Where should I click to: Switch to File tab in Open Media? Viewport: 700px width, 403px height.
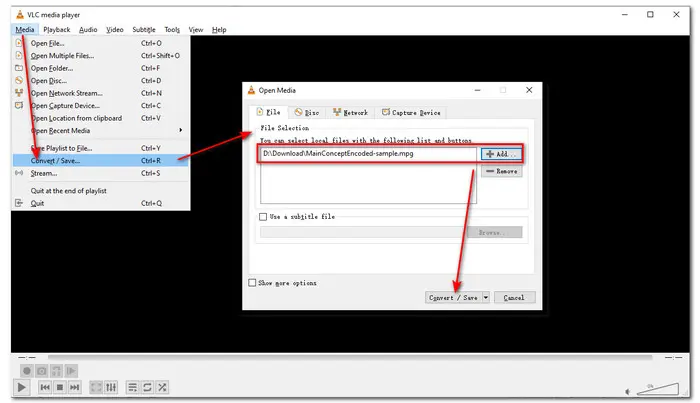(x=269, y=112)
